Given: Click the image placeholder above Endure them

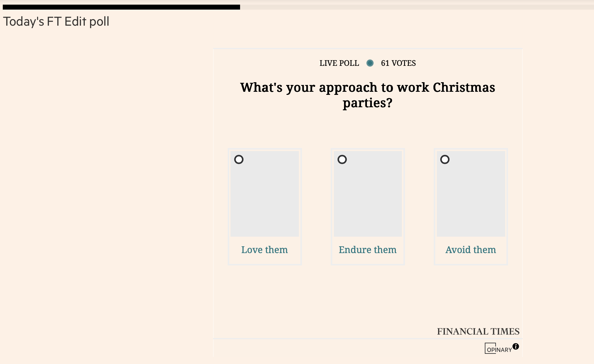Looking at the screenshot, I should [368, 194].
